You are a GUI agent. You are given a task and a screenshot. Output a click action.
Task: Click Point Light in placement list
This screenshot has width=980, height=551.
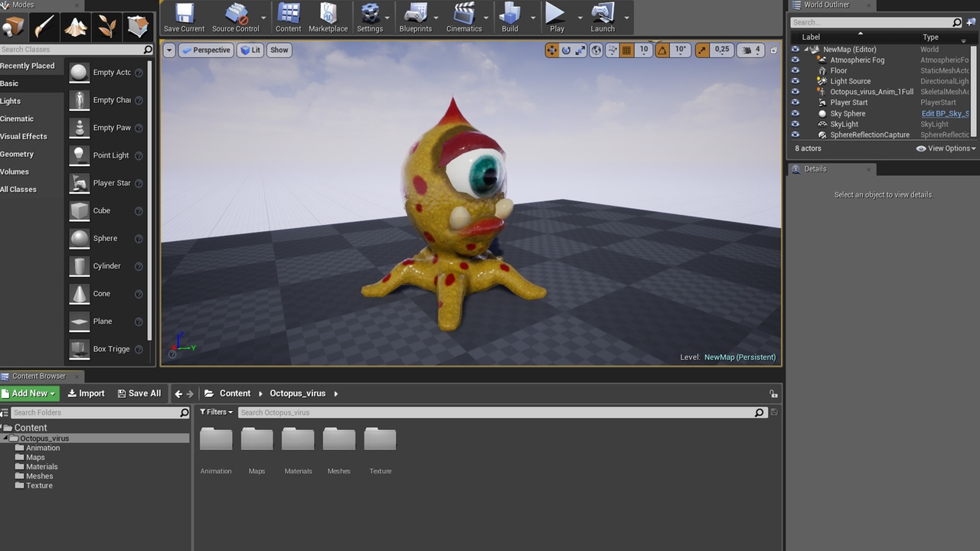(105, 155)
